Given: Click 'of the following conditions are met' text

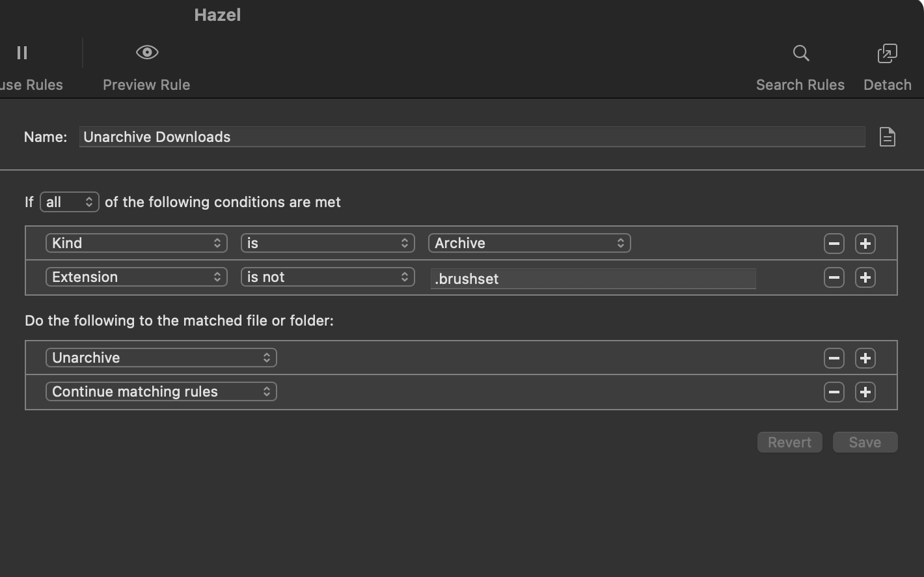Looking at the screenshot, I should point(223,202).
